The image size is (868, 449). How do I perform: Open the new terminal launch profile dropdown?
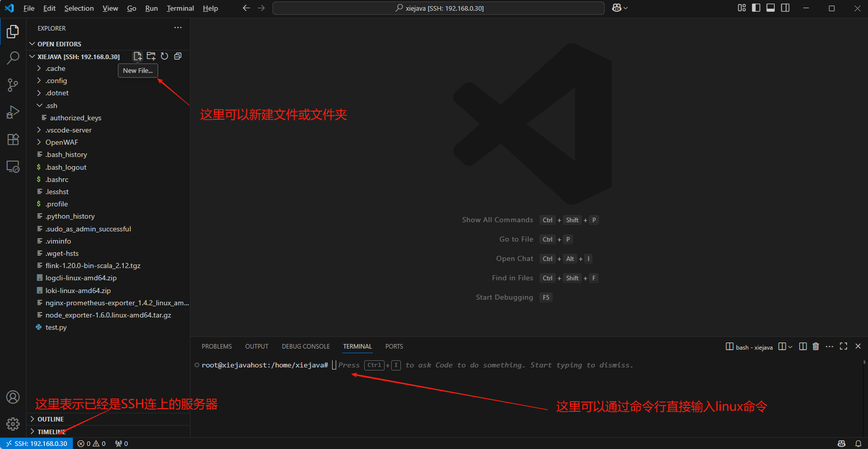[x=790, y=347]
